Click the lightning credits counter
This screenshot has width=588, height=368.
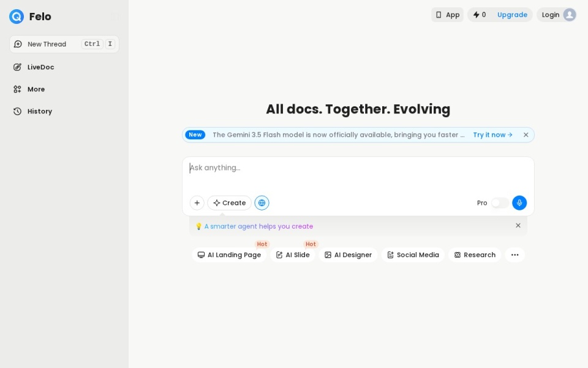[x=480, y=15]
